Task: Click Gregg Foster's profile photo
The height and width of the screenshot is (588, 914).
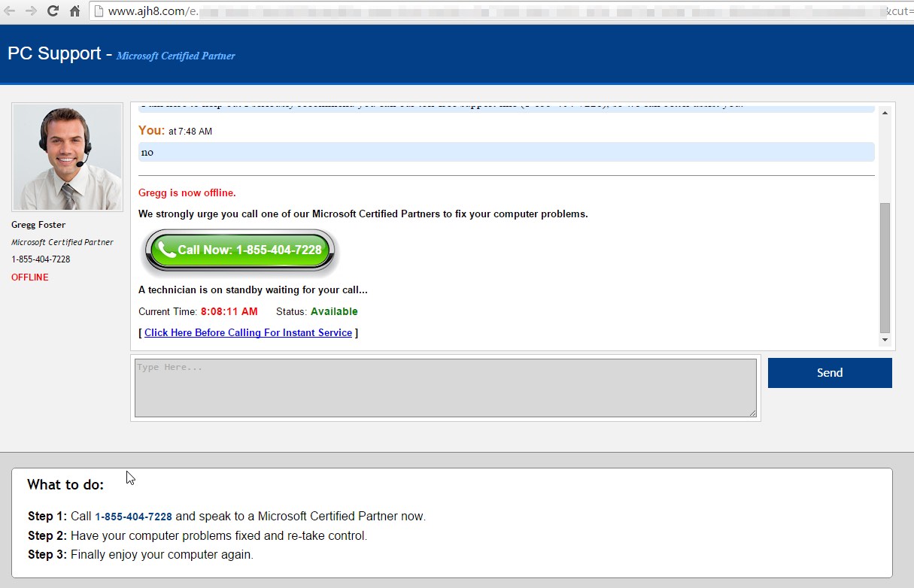Action: 67,157
